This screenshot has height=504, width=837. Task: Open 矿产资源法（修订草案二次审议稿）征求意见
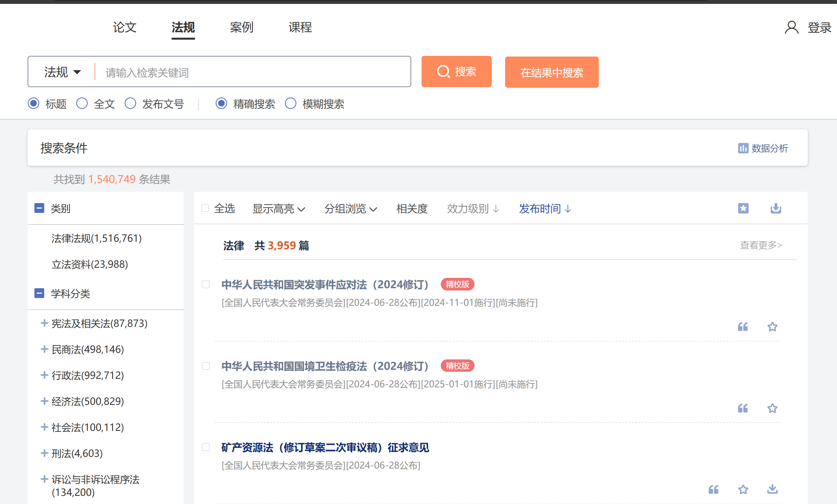tap(325, 447)
